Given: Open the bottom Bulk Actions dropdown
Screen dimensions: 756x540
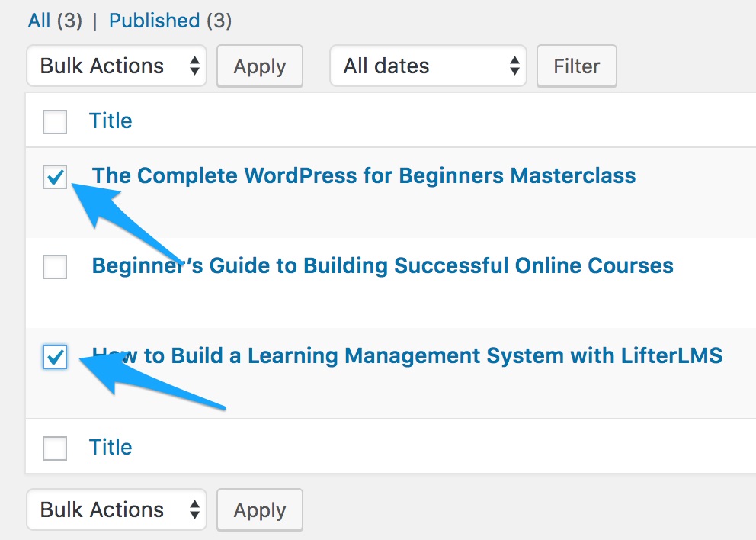Looking at the screenshot, I should pos(116,509).
